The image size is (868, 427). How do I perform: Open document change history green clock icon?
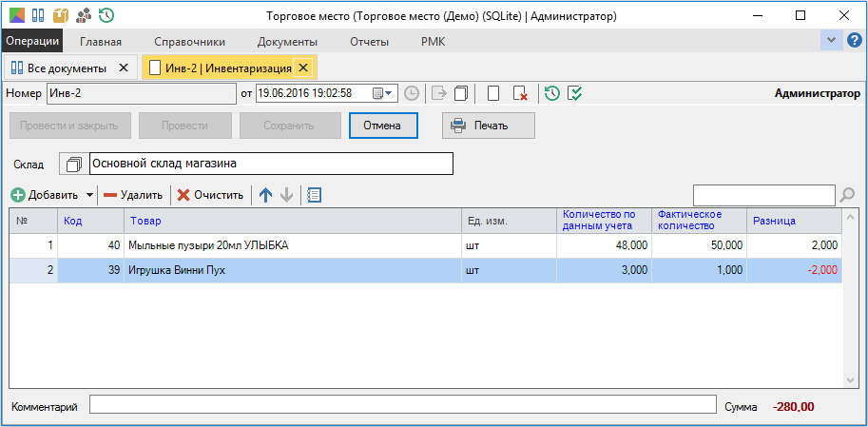(x=552, y=93)
